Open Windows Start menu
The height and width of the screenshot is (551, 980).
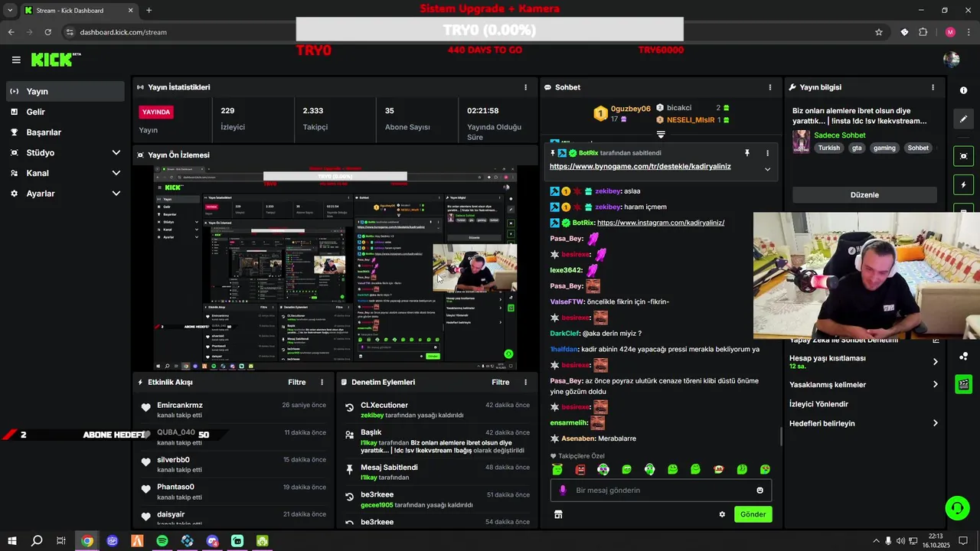coord(12,541)
